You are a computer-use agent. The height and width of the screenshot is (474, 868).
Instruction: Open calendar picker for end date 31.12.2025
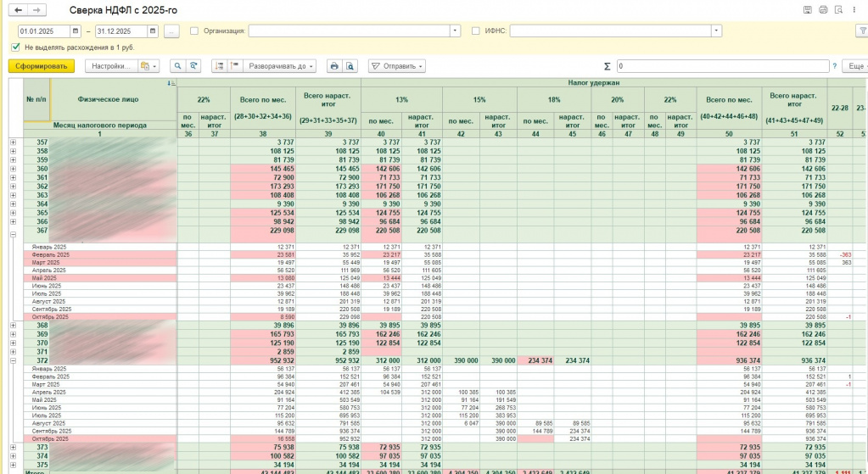click(x=153, y=31)
